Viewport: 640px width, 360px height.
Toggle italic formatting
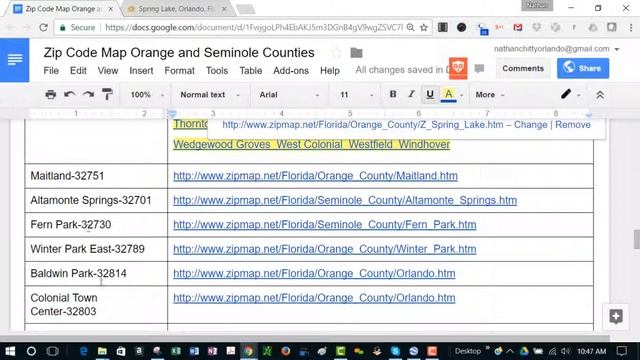pyautogui.click(x=411, y=94)
